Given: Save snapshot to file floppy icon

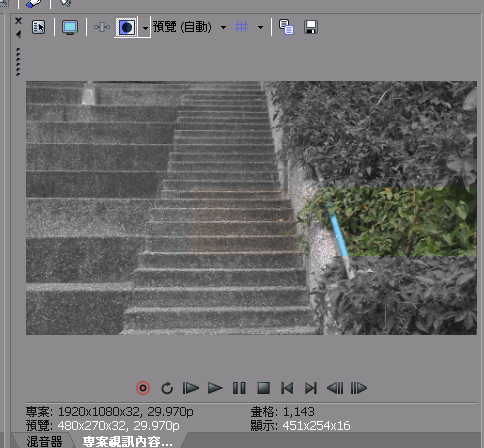Looking at the screenshot, I should click(311, 27).
